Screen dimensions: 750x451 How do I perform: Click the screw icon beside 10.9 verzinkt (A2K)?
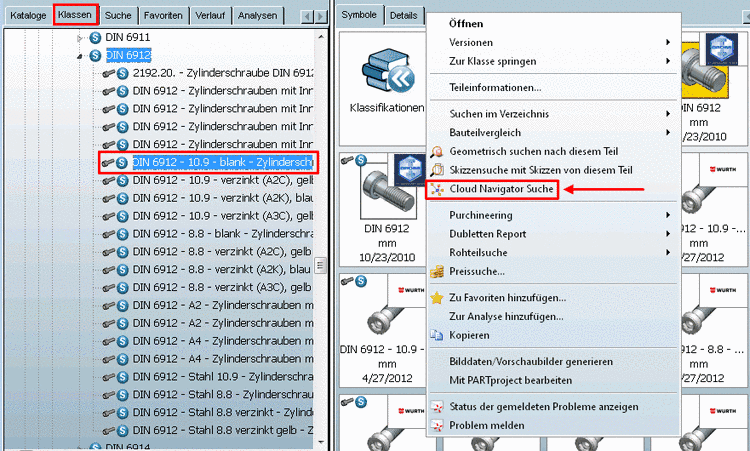(109, 198)
